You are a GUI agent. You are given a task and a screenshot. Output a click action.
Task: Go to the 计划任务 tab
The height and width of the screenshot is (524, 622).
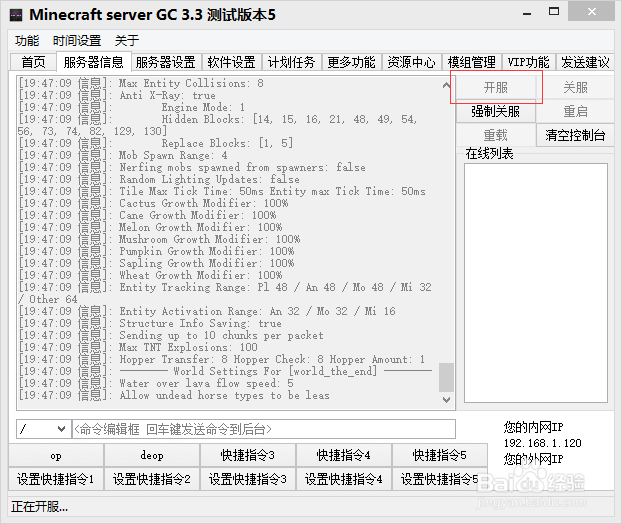point(292,62)
